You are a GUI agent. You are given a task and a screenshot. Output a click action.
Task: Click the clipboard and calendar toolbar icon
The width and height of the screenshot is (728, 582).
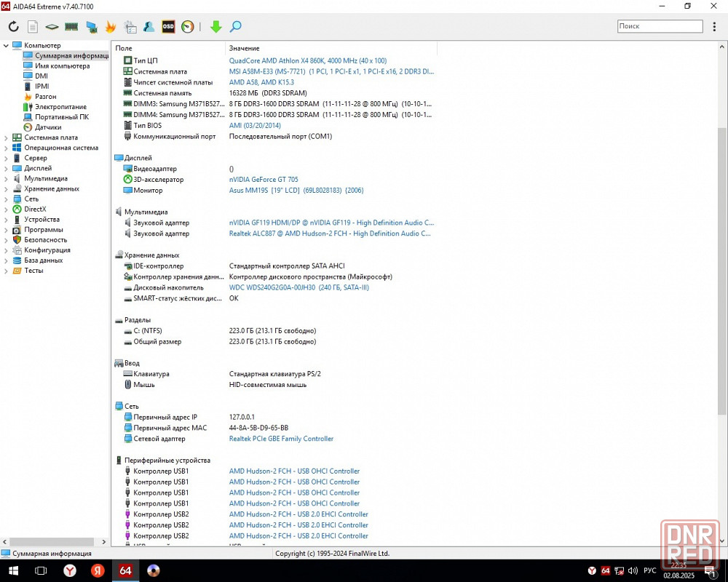130,26
